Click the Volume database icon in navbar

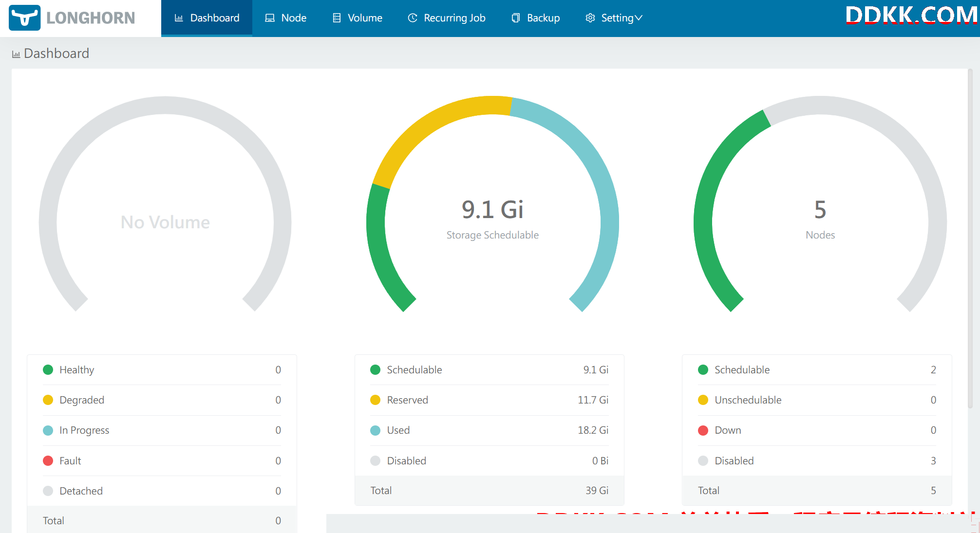[x=337, y=18]
